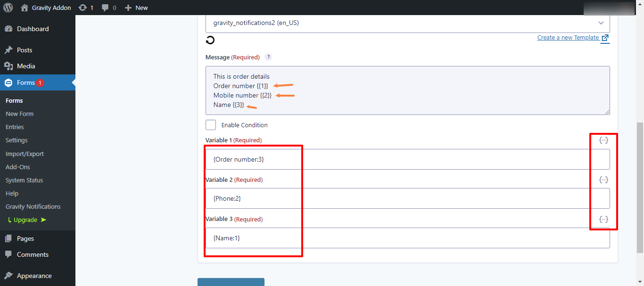Viewport: 644px width, 286px height.
Task: Tick the Enable Condition checkbox
Action: pyautogui.click(x=211, y=125)
